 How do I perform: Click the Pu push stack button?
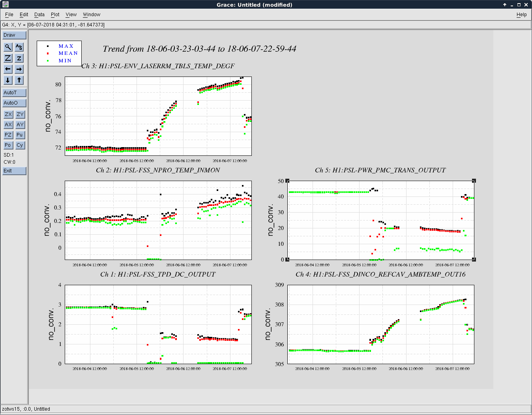20,135
